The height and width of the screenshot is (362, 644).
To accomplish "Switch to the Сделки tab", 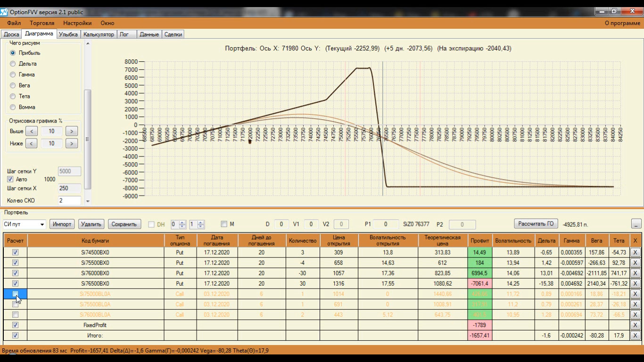I will tap(173, 34).
